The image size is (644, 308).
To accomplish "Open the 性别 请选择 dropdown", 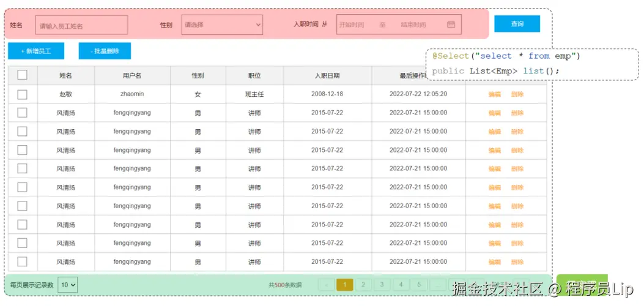I will 222,24.
